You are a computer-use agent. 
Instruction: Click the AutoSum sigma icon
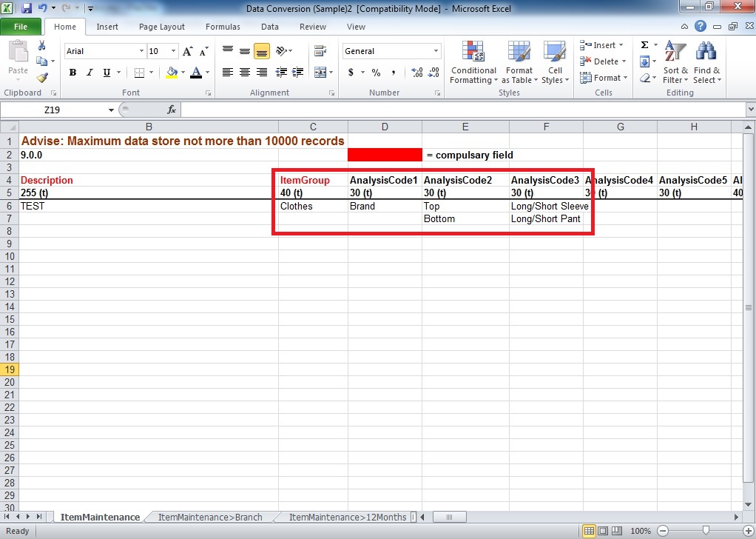[x=644, y=45]
